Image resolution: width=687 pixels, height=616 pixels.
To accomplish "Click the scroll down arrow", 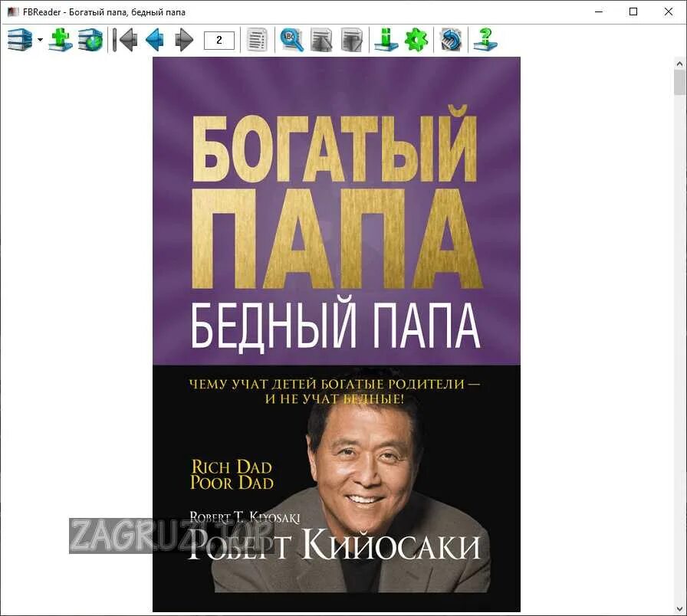I will [x=679, y=609].
